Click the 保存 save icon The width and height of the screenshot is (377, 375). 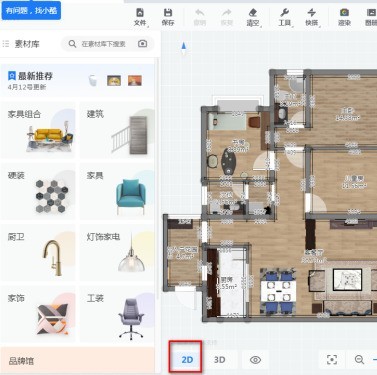click(168, 13)
